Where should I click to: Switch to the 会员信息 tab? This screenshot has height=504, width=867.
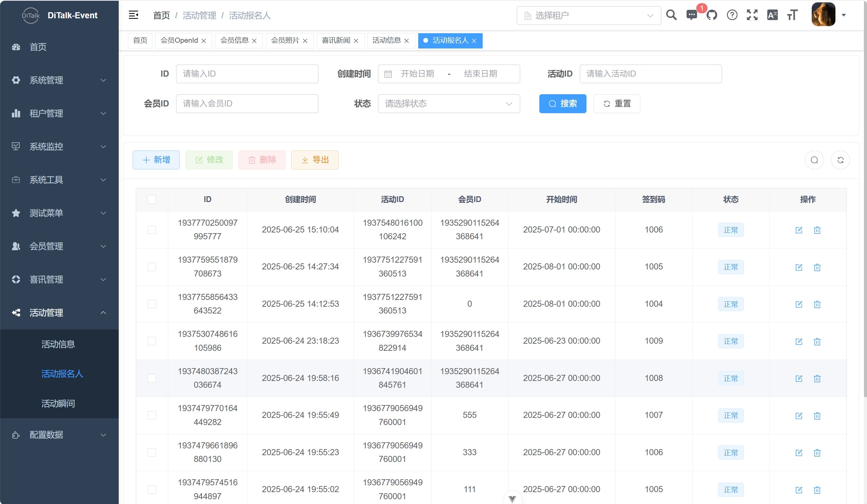[234, 41]
